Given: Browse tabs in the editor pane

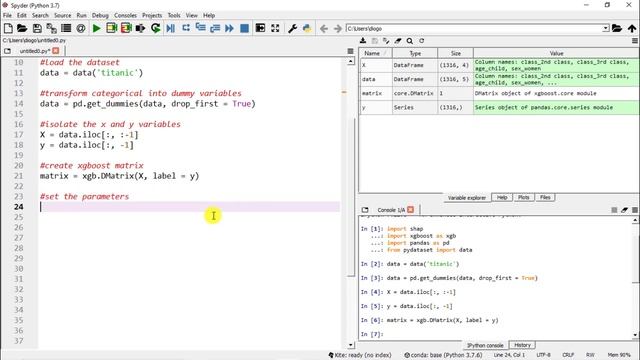Looking at the screenshot, I should pos(7,51).
